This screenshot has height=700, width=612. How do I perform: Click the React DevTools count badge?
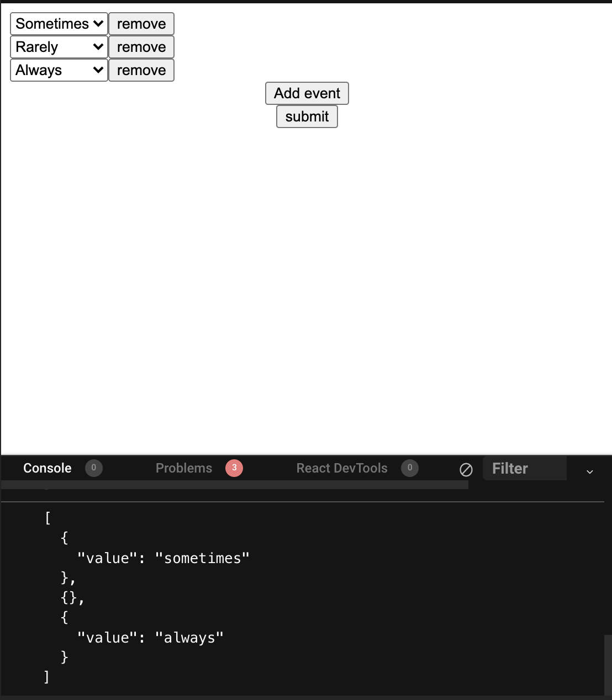click(x=410, y=468)
